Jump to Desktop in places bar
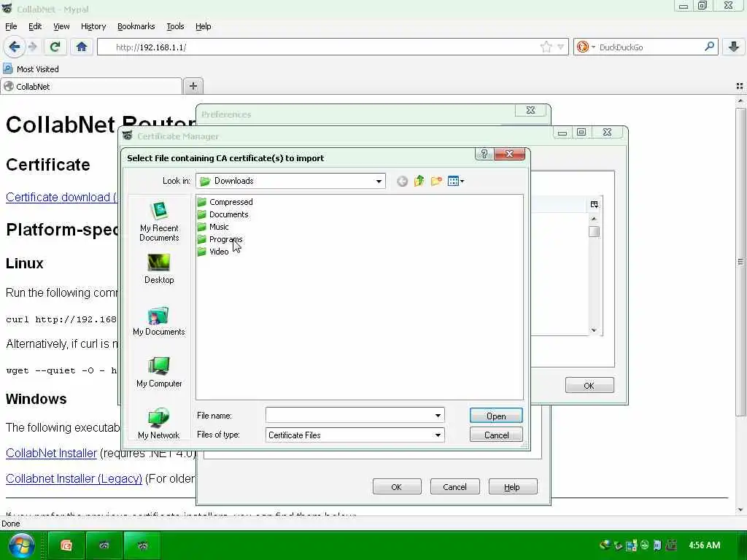Viewport: 747px width, 560px height. pos(159,268)
